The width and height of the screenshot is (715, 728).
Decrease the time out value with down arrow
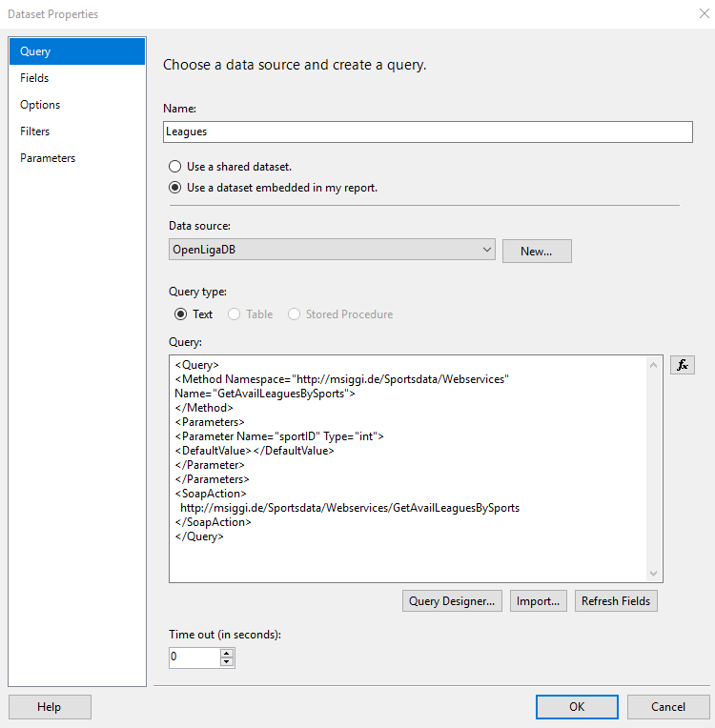227,661
